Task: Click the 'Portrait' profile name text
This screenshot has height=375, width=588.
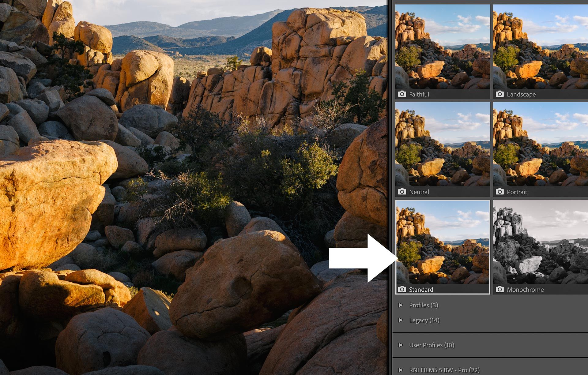Action: pos(517,192)
